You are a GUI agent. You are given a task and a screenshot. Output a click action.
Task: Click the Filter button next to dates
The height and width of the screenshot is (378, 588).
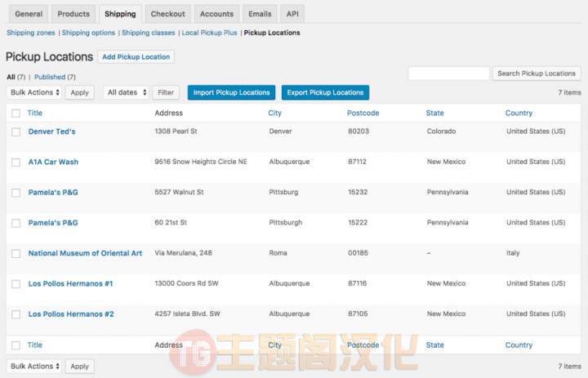tap(166, 92)
